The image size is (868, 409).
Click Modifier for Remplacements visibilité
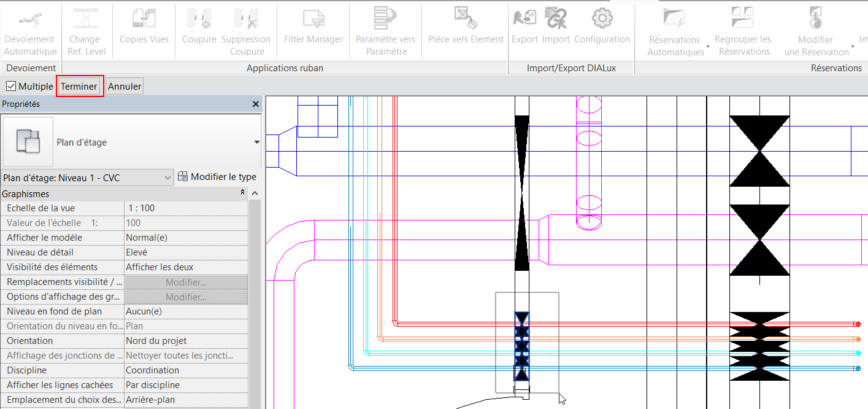(186, 282)
